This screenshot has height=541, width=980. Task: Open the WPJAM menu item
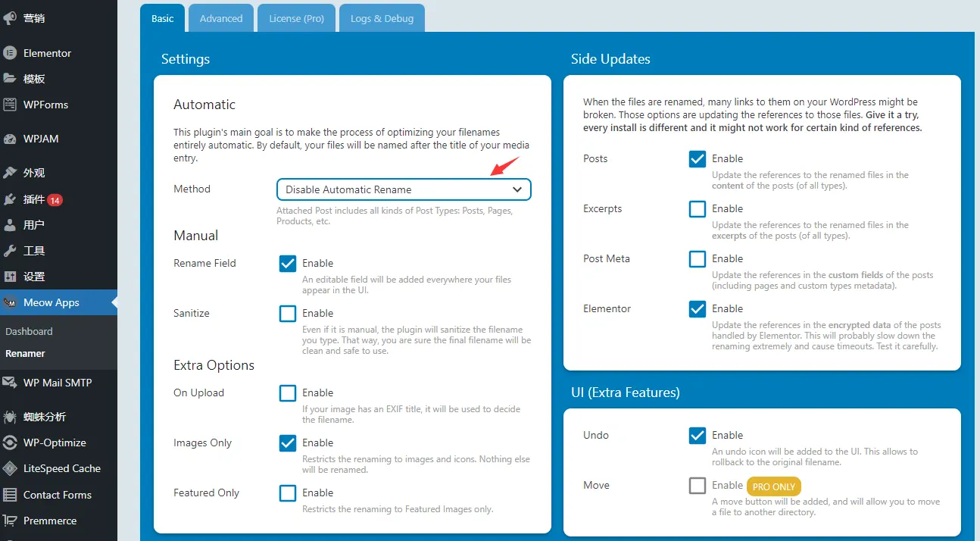[58, 139]
